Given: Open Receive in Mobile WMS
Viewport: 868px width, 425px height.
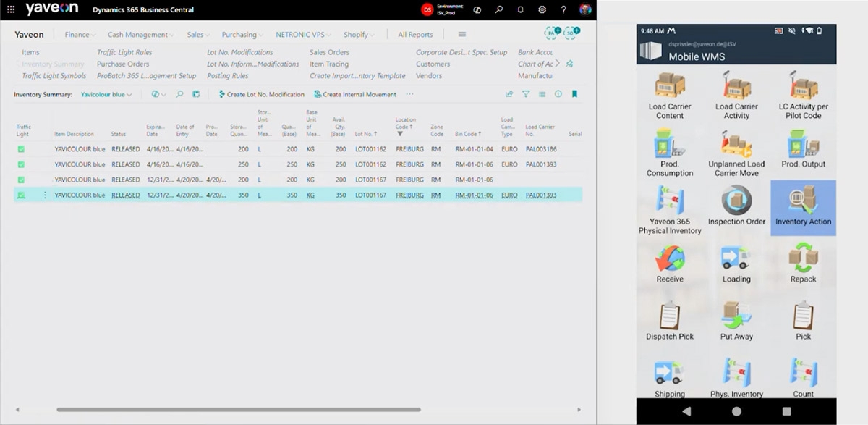Looking at the screenshot, I should coord(670,264).
